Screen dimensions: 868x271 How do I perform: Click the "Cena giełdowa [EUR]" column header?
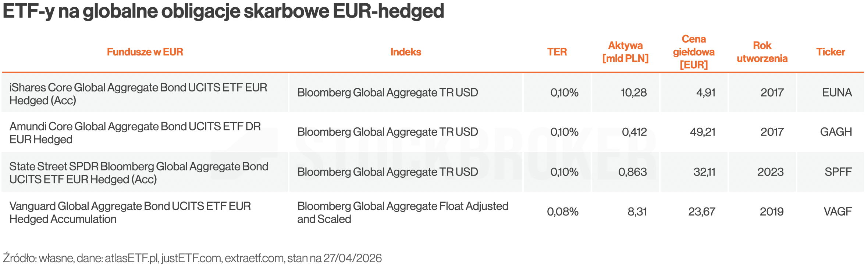click(x=694, y=52)
